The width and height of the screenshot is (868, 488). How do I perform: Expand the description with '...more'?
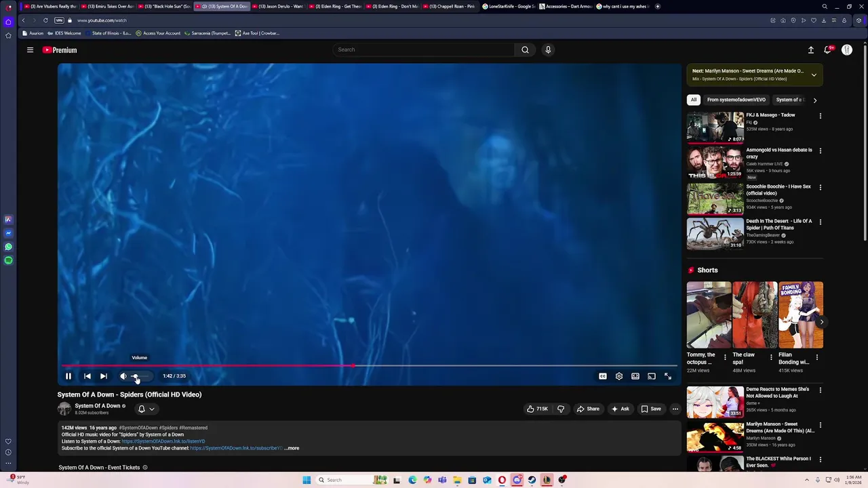(x=292, y=448)
